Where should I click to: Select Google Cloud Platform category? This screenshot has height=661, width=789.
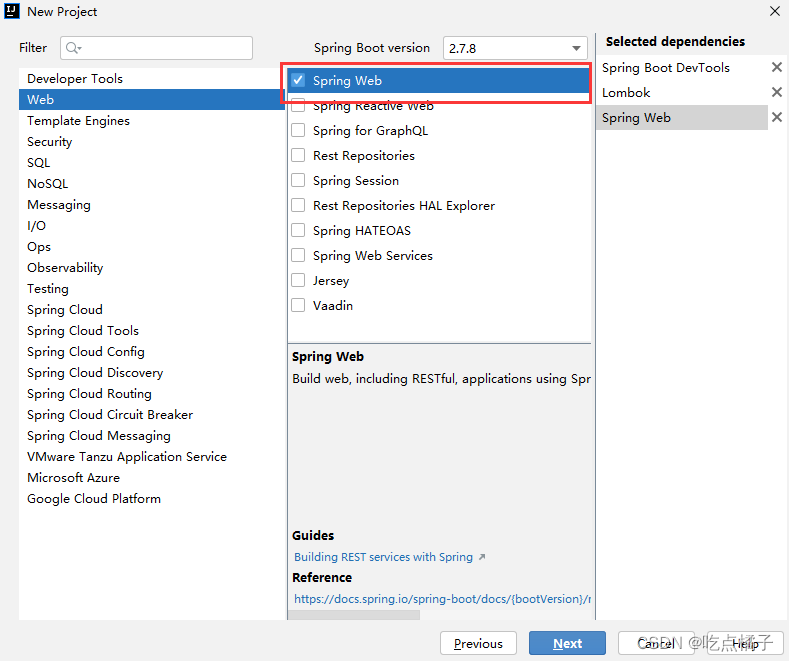tap(151, 499)
